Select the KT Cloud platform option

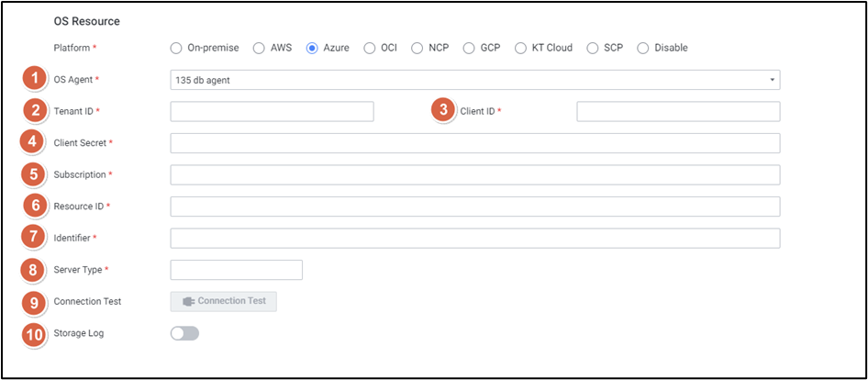521,48
